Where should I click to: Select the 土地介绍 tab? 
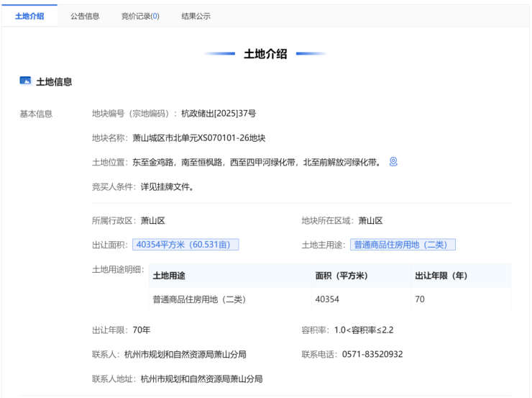pos(29,16)
